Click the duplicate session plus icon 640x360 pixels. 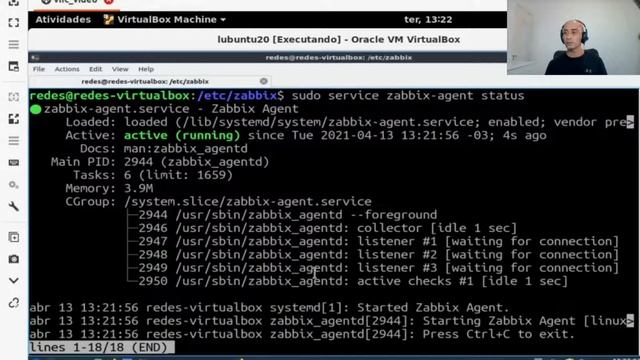coord(13,237)
